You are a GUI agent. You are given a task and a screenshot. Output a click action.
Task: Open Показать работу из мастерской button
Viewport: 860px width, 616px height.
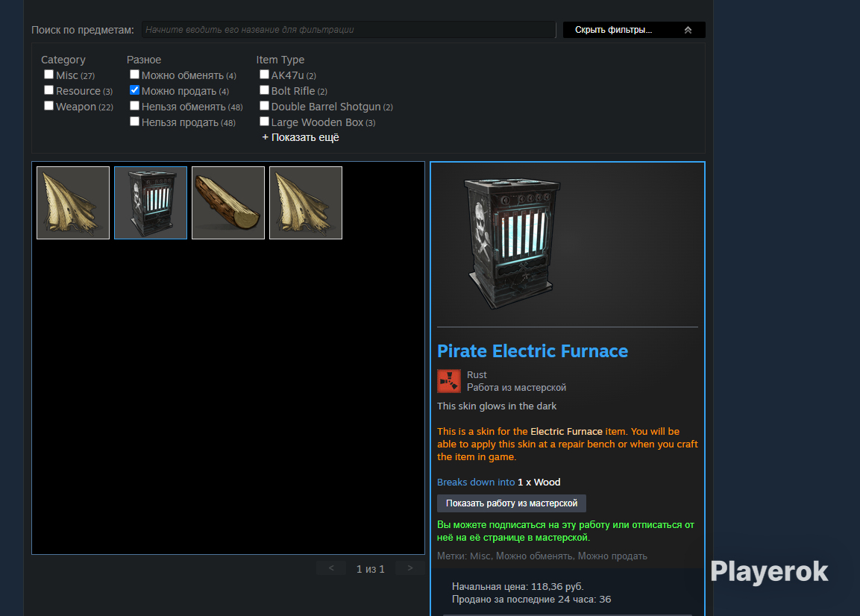pyautogui.click(x=511, y=503)
